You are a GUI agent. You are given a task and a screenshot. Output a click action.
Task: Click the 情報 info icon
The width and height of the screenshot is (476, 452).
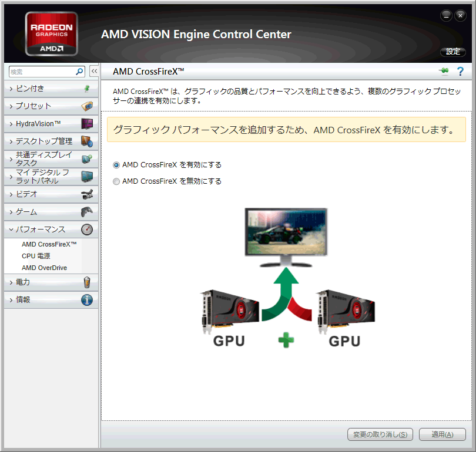(x=87, y=300)
